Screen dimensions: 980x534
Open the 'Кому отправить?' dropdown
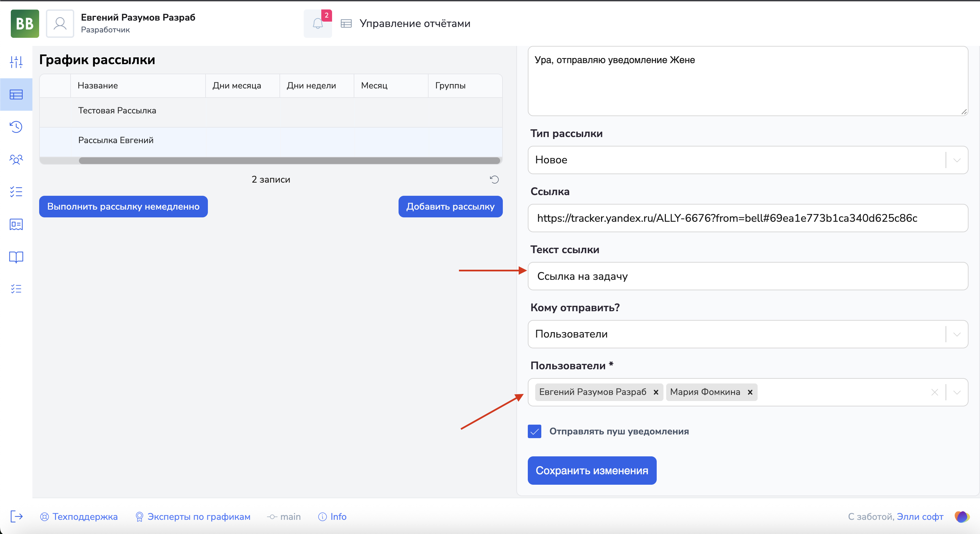[x=957, y=334]
